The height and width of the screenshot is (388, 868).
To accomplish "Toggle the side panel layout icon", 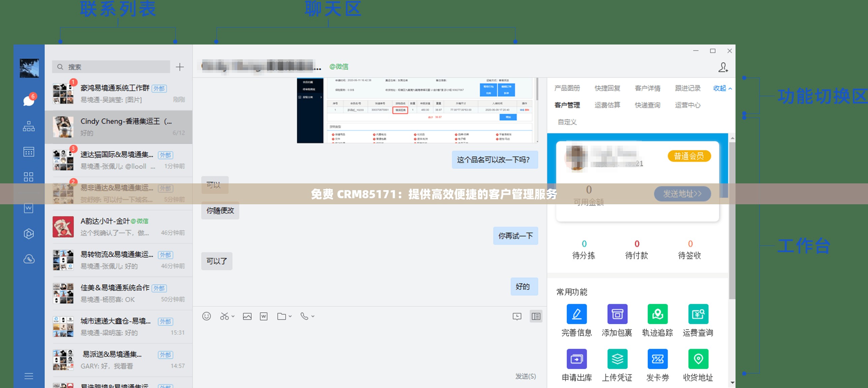I will tap(536, 316).
